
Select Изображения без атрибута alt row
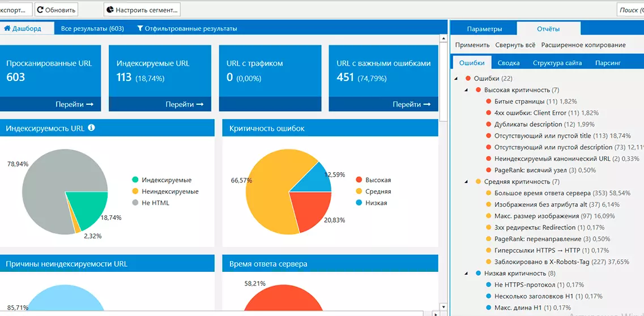click(x=552, y=204)
